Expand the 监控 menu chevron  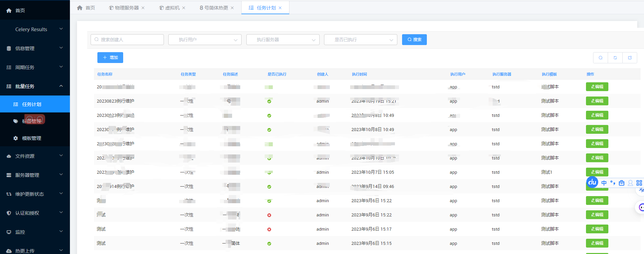[61, 232]
